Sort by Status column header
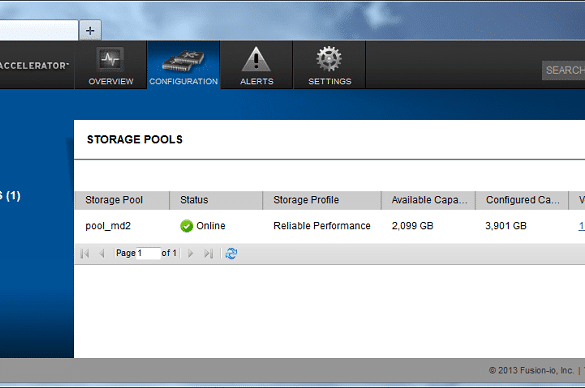Viewport: 585px width, 388px height. (x=216, y=200)
